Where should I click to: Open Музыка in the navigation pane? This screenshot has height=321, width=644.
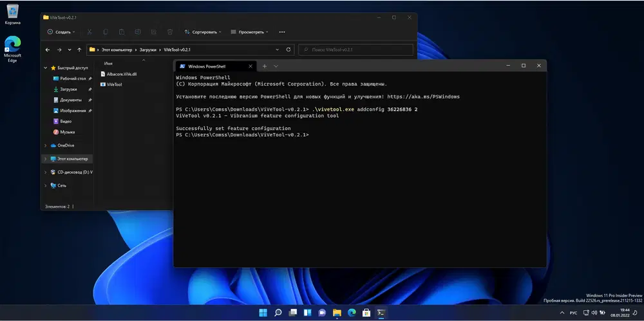click(x=64, y=132)
